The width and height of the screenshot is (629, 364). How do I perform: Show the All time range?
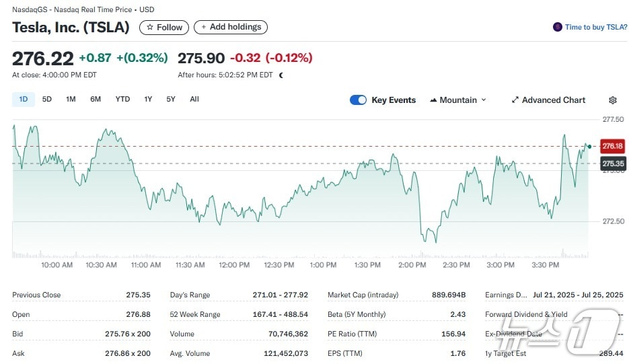tap(194, 100)
